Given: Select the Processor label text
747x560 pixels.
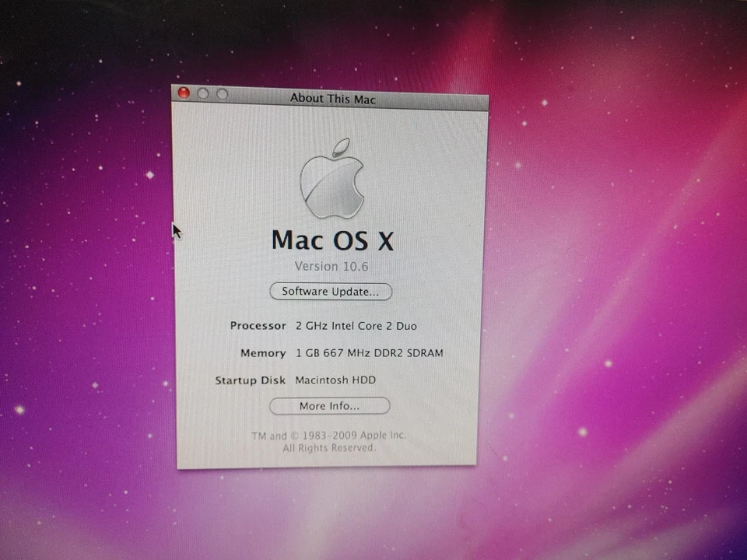Looking at the screenshot, I should [258, 326].
